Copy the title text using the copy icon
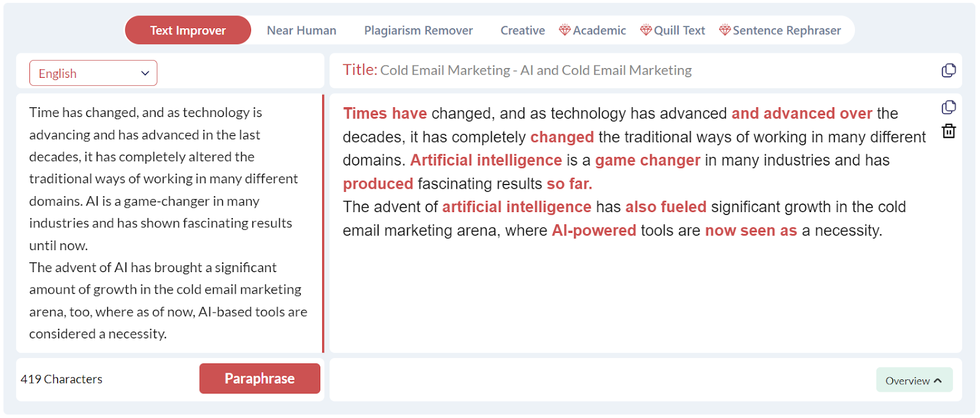Screen dimensions: 980x418 pos(948,70)
